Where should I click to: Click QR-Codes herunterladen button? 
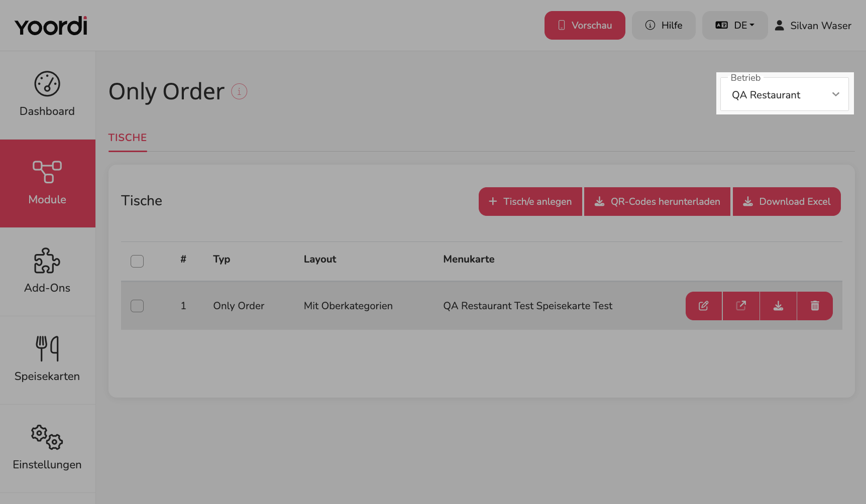point(657,201)
